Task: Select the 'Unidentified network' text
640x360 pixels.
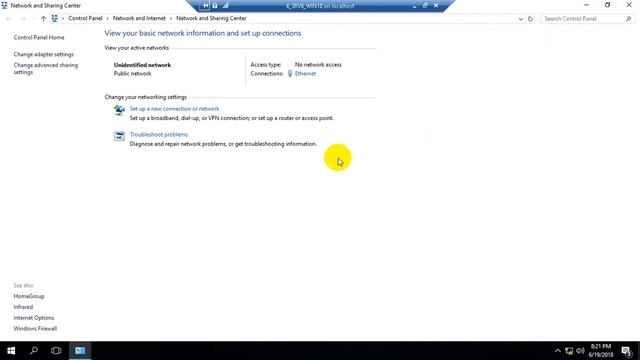Action: click(x=142, y=65)
